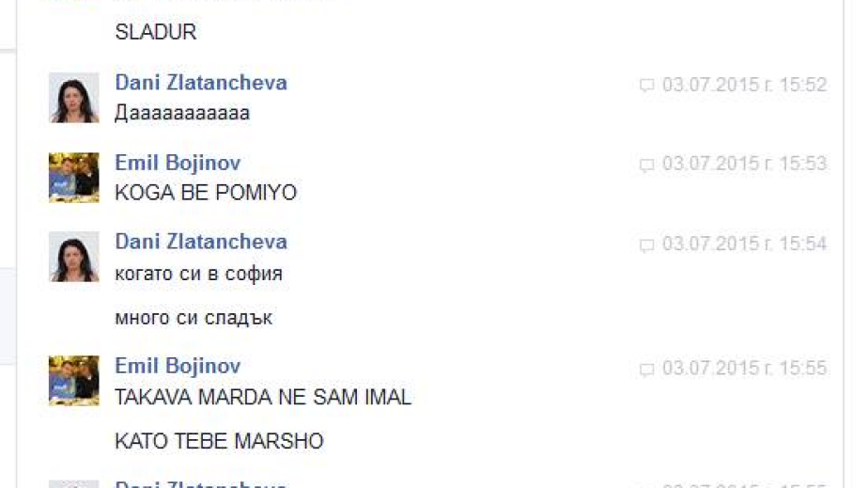Image resolution: width=868 pixels, height=488 pixels.
Task: Click the 'SLADUR' message text
Action: (x=156, y=32)
